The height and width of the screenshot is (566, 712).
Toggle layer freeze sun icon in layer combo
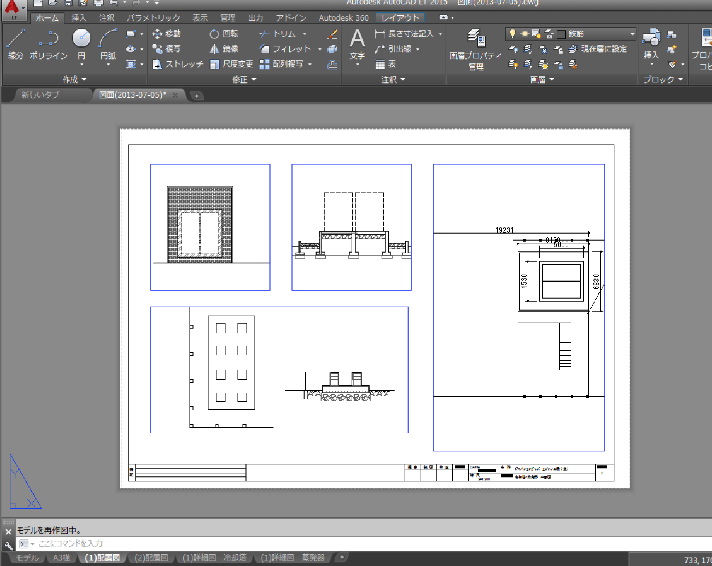pos(524,34)
